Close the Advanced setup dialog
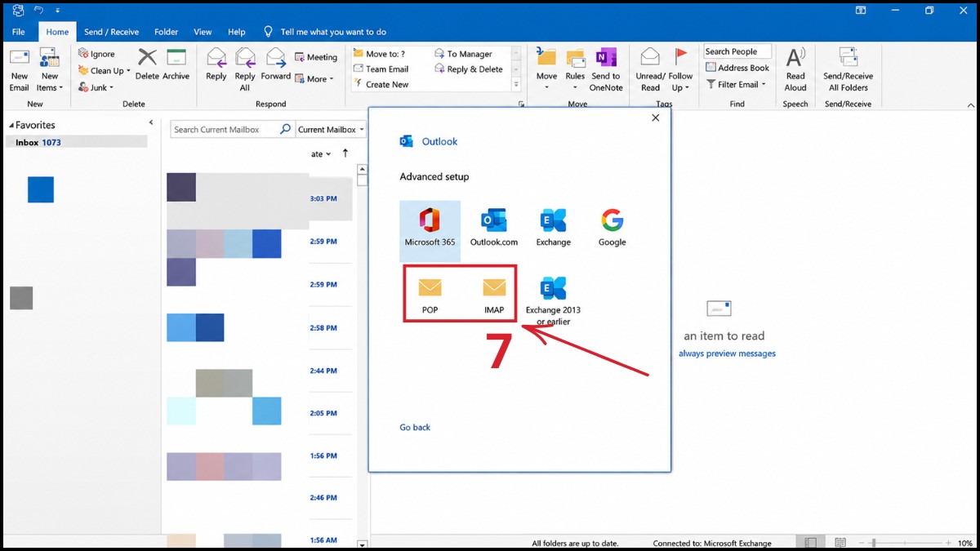This screenshot has height=551, width=980. (x=655, y=118)
